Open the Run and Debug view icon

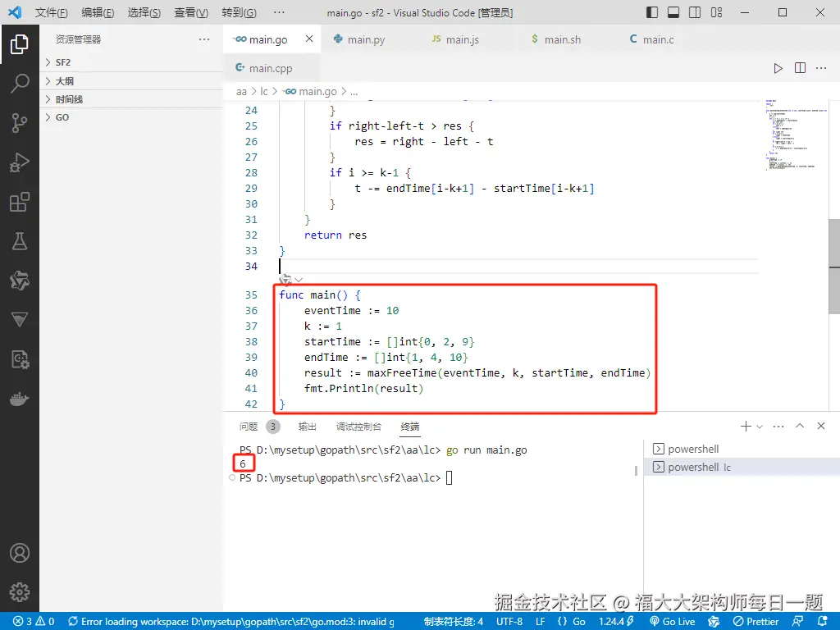click(20, 162)
